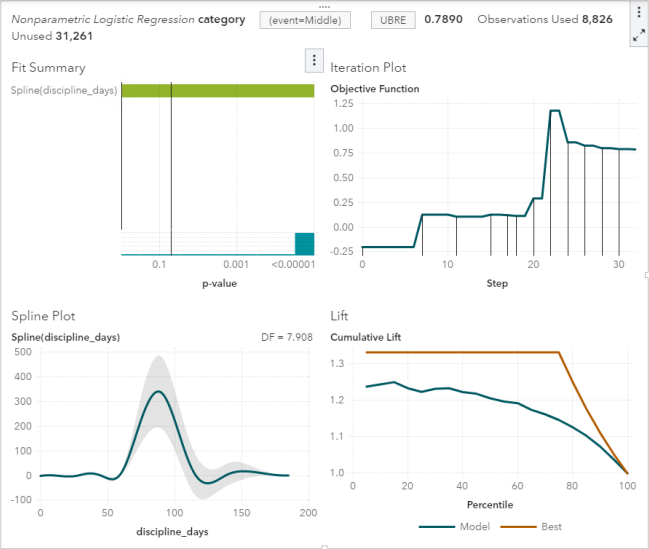Click the spline curve peak near 300
Screen dimensions: 649x549
(159, 391)
